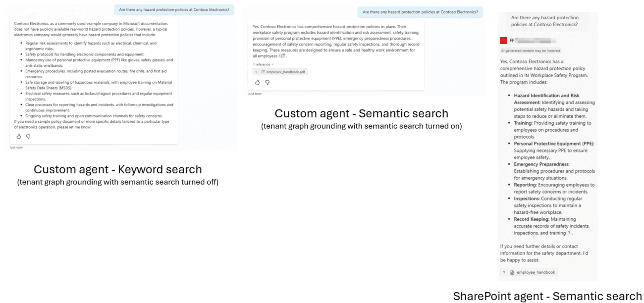This screenshot has height=303, width=644.
Task: Click 'Just now' timestamp under employee_handbook.pdf response
Action: (255, 94)
